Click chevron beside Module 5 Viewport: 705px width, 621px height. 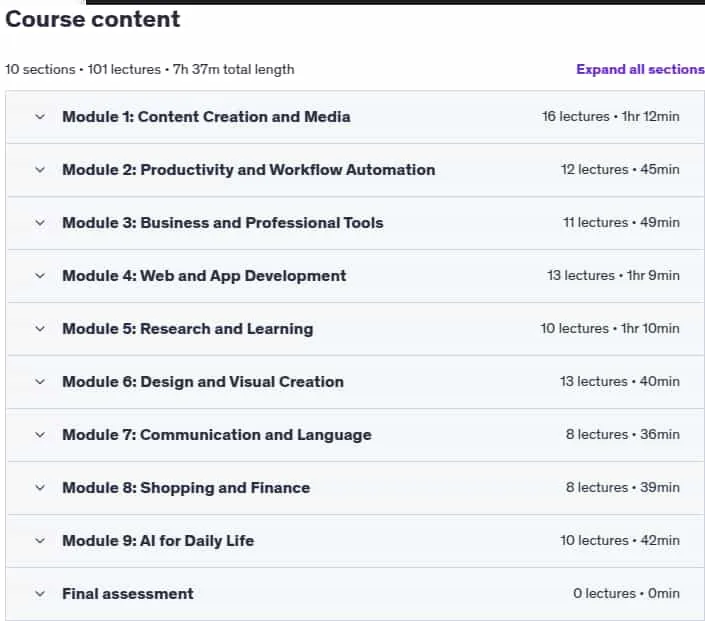(x=40, y=329)
